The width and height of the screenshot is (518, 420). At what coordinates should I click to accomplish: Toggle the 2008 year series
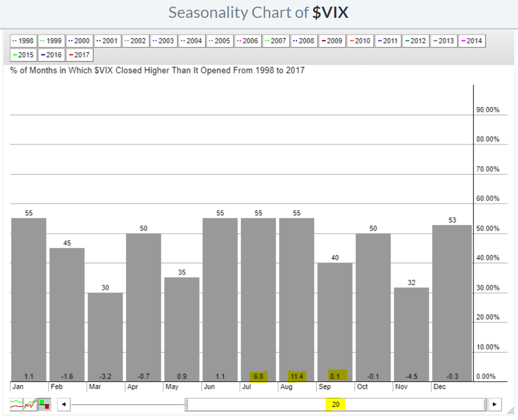coord(304,41)
